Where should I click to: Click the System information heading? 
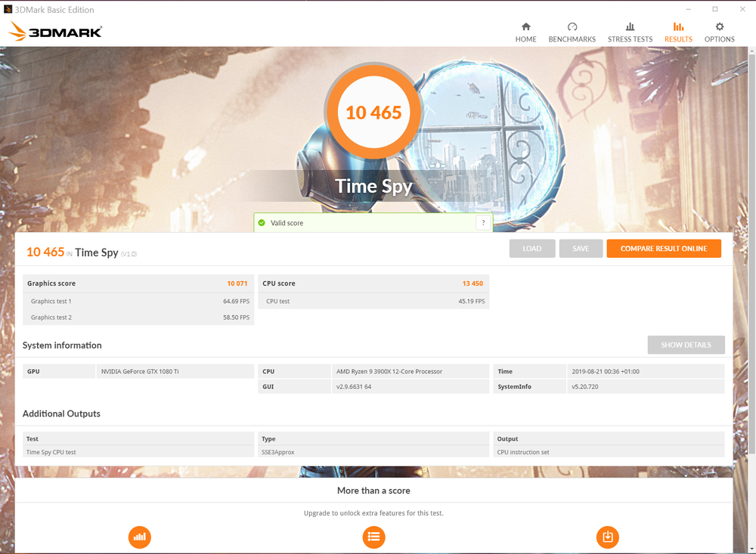click(x=62, y=345)
